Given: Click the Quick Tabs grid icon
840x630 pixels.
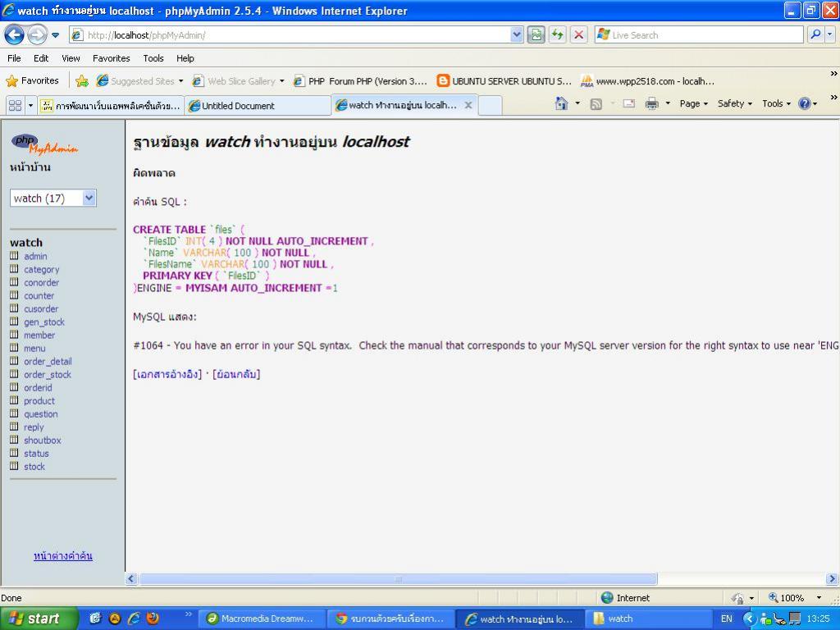Looking at the screenshot, I should pos(16,106).
